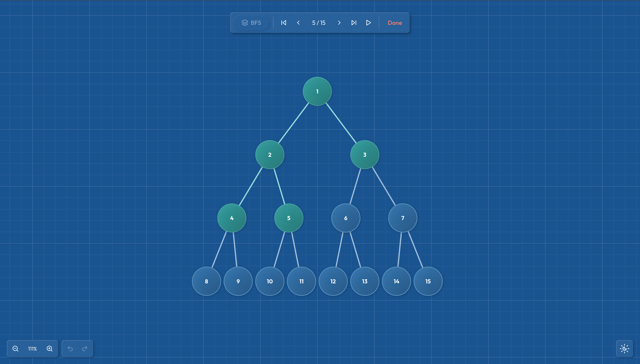Viewport: 640px width, 364px height.
Task: Jump to first traversal step
Action: 284,23
